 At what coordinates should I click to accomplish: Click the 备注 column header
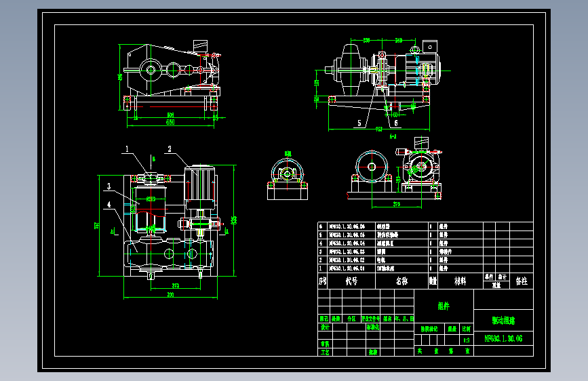pos(522,281)
